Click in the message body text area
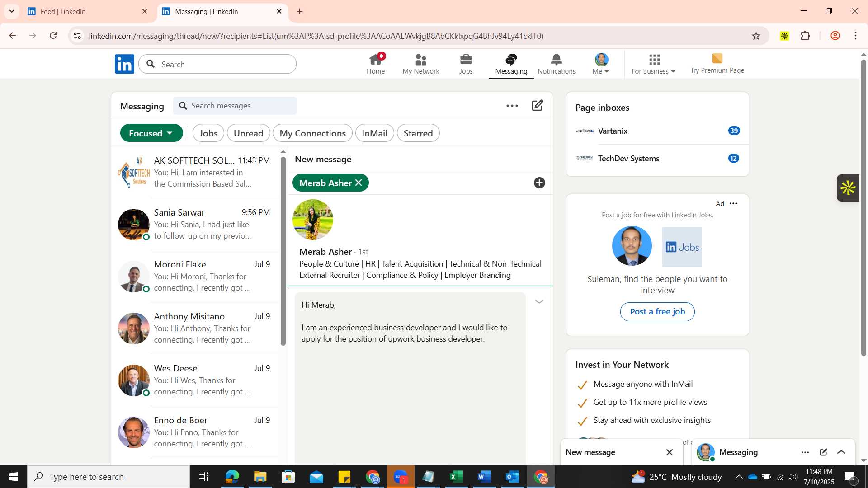Viewport: 868px width, 488px height. (410, 379)
